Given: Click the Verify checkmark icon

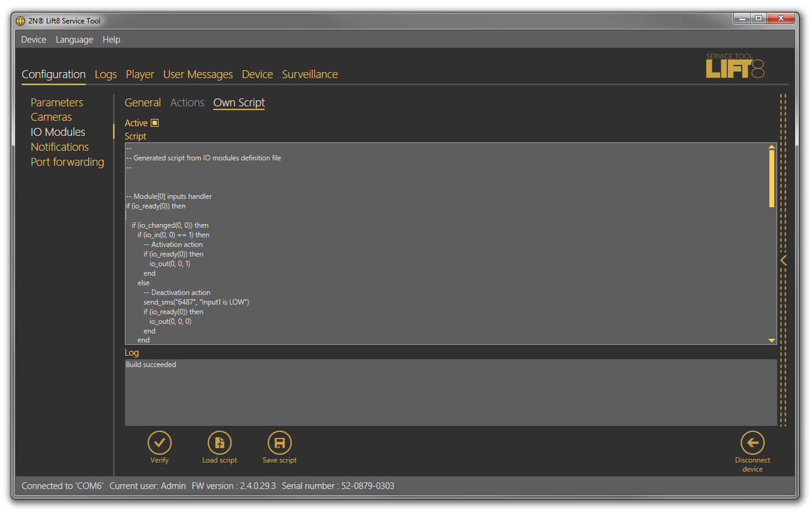Looking at the screenshot, I should 159,443.
